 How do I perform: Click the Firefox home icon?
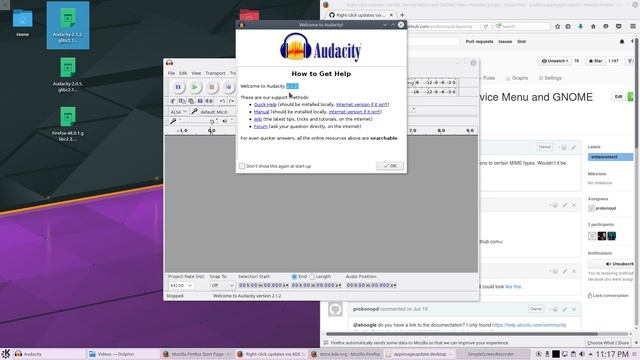click(593, 26)
